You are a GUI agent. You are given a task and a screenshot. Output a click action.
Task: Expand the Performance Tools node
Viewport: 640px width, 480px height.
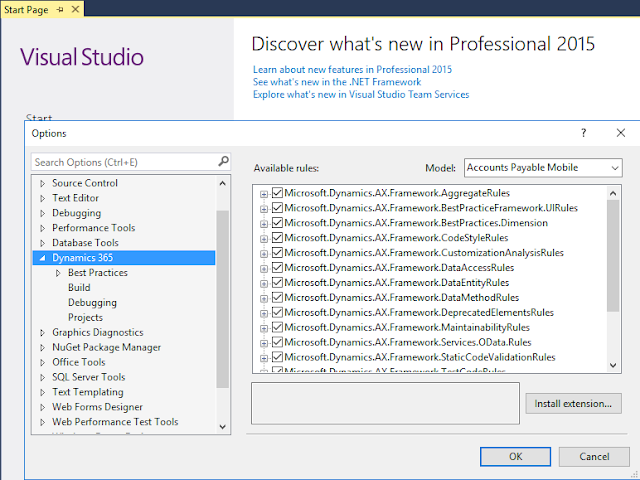point(42,228)
